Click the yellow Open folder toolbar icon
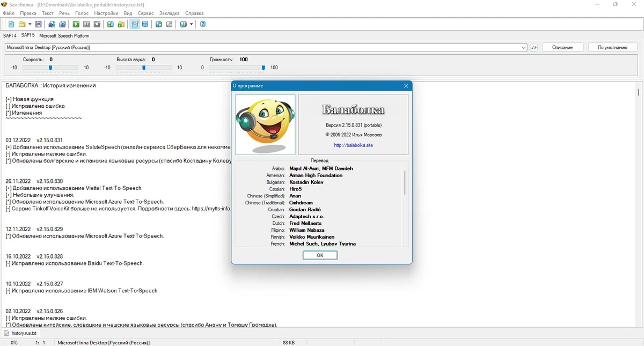The image size is (644, 346). (22, 24)
